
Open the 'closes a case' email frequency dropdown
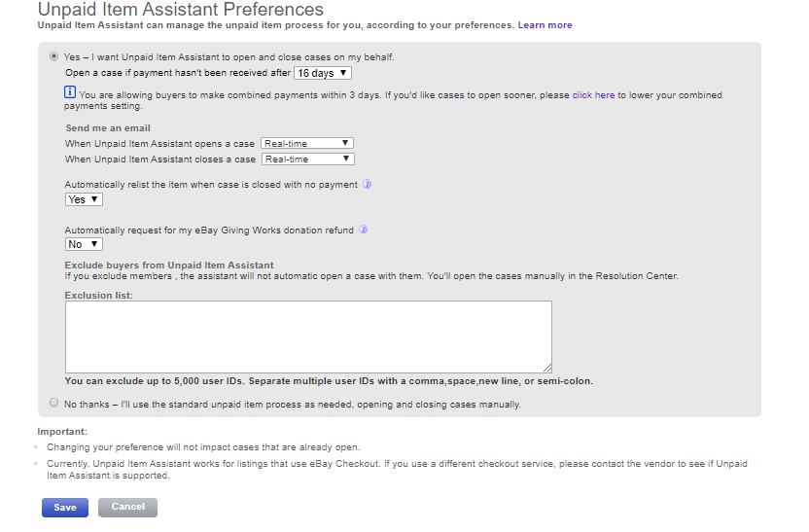(x=307, y=160)
